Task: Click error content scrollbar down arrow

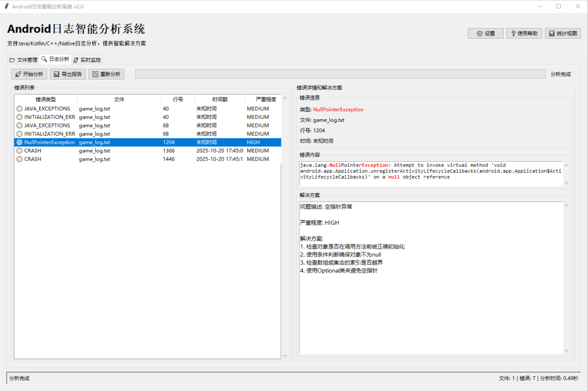Action: pos(566,183)
